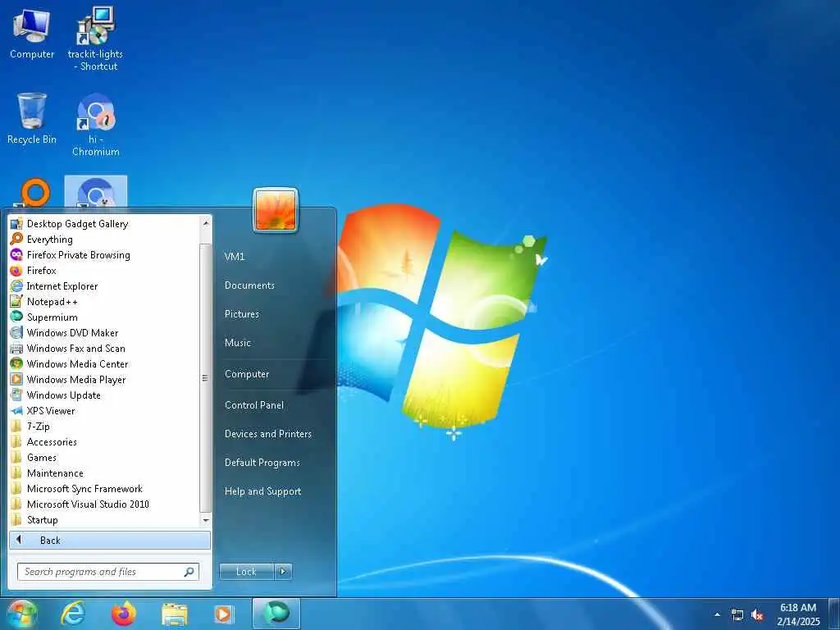Click the Firefox icon in the programs list
The width and height of the screenshot is (840, 630).
coord(16,271)
